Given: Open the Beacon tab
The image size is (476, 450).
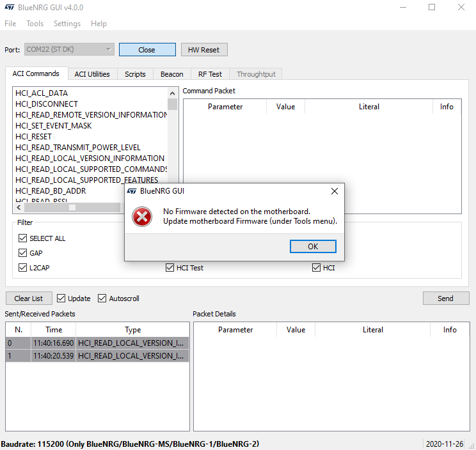Looking at the screenshot, I should pyautogui.click(x=172, y=74).
